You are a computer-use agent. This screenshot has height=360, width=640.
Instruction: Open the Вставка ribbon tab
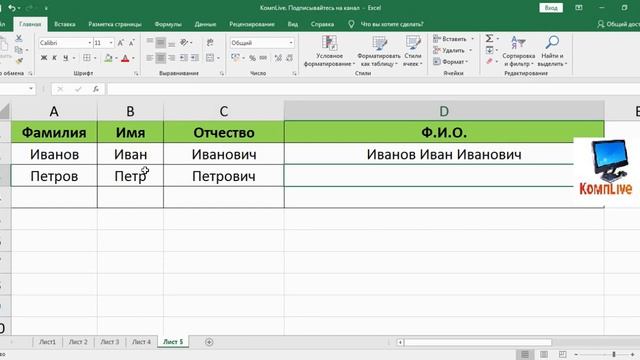click(64, 24)
